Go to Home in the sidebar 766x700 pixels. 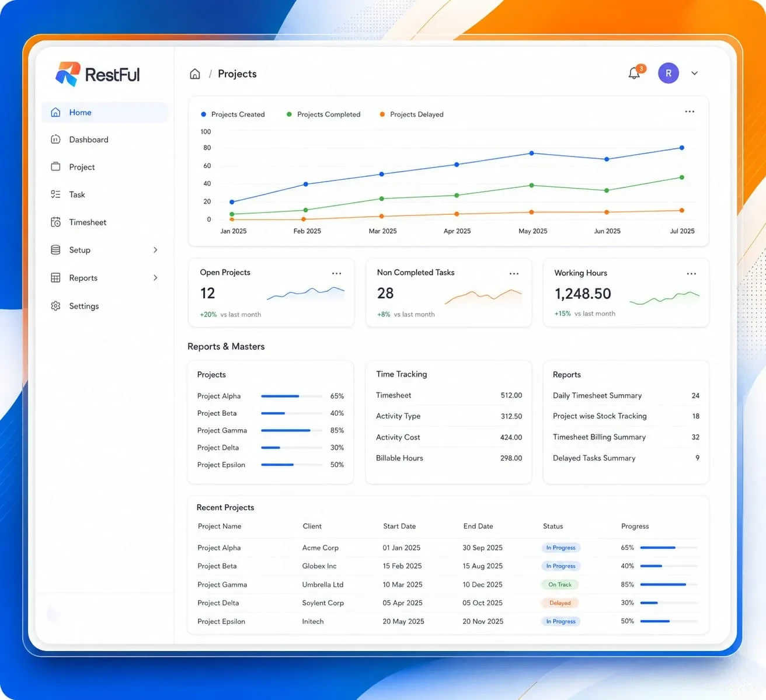(x=105, y=112)
